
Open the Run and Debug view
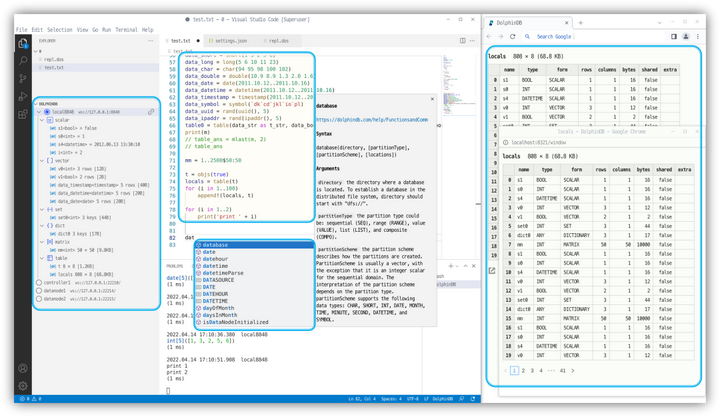pos(23,97)
